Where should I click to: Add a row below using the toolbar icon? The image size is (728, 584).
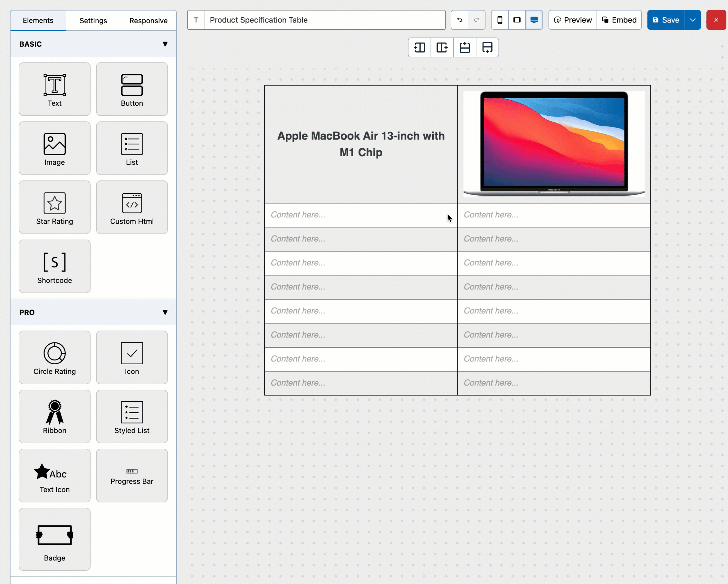(x=487, y=47)
